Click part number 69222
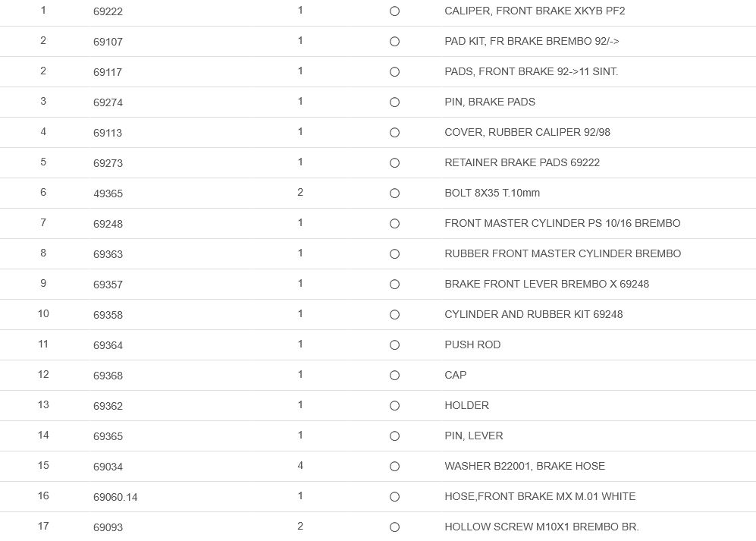 [x=108, y=11]
